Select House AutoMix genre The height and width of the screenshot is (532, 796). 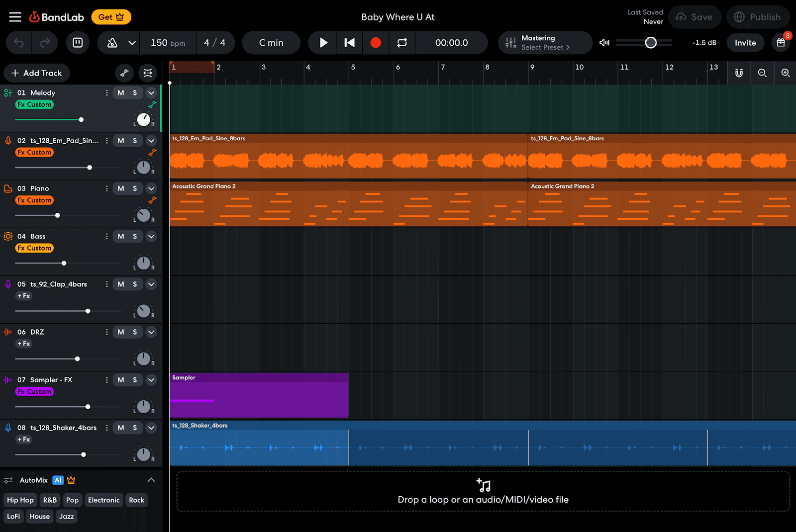(x=39, y=517)
